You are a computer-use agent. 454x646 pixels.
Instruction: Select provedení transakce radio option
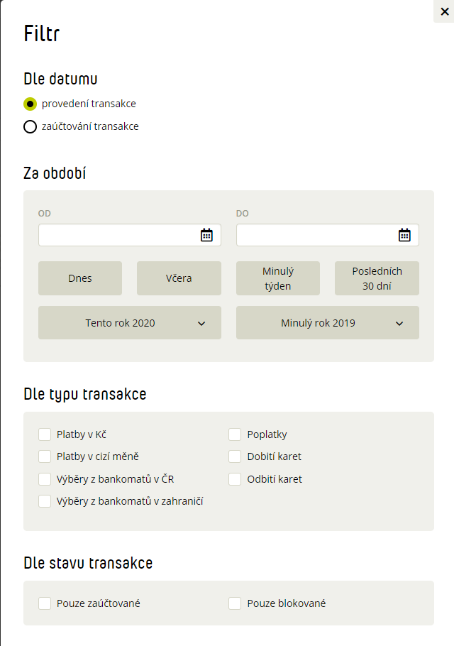[x=30, y=104]
